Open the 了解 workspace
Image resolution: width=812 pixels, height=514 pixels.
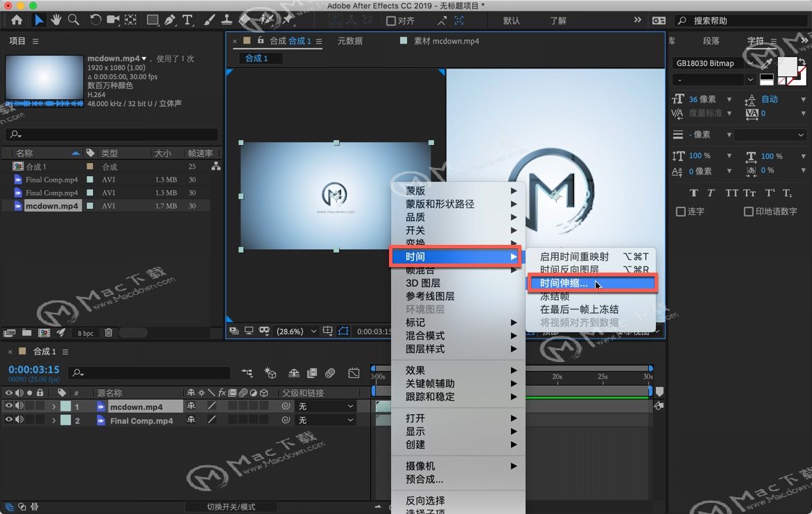pyautogui.click(x=558, y=21)
